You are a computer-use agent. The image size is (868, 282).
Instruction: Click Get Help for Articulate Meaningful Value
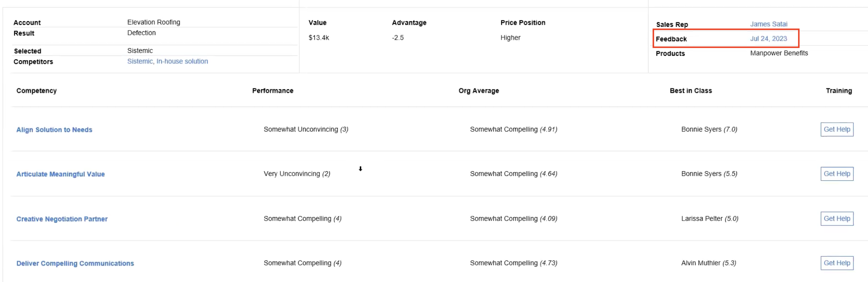837,174
